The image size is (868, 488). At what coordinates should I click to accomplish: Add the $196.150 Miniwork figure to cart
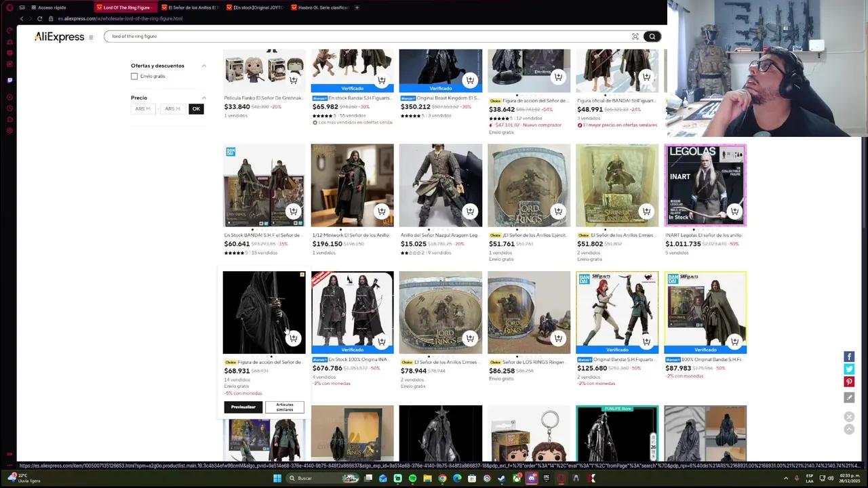tap(382, 211)
